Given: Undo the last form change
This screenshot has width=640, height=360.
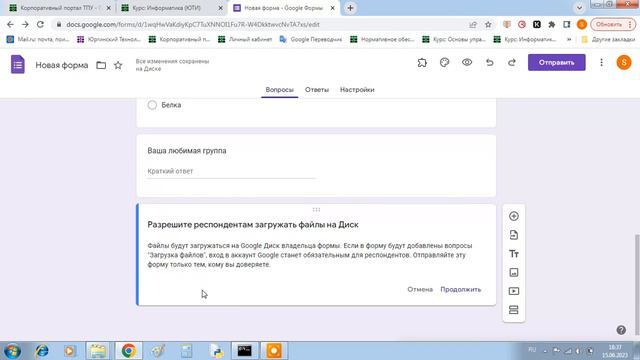Looking at the screenshot, I should [x=489, y=62].
